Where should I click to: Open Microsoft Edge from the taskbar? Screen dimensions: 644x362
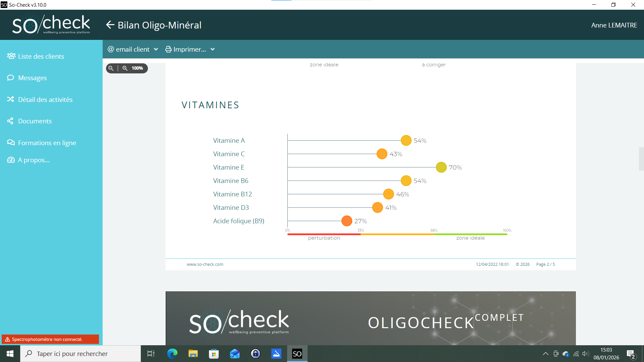[x=172, y=354]
